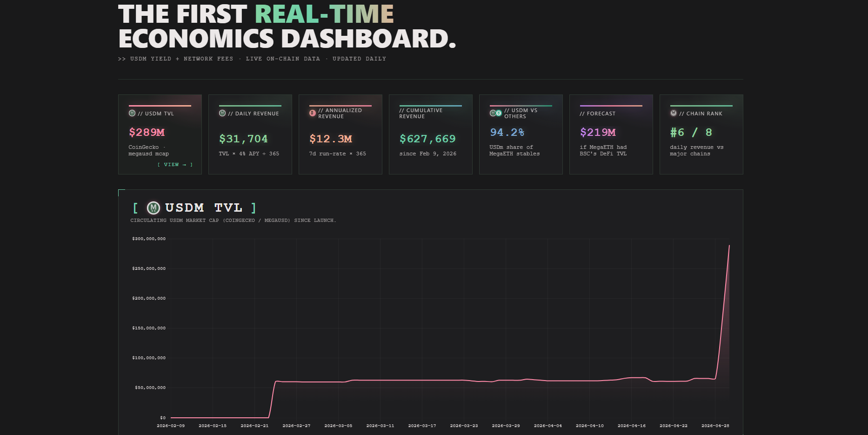Click the USDM TVL chart heading text
This screenshot has height=435, width=868.
click(x=204, y=208)
